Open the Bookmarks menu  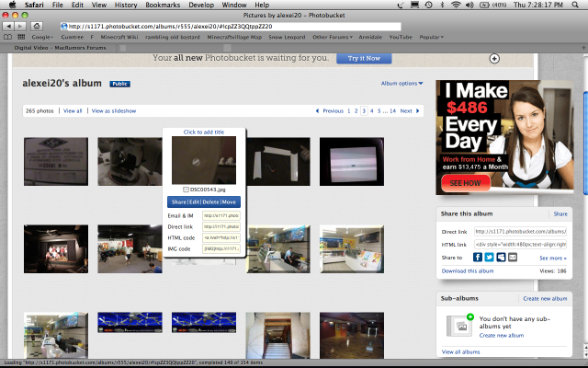pyautogui.click(x=163, y=5)
